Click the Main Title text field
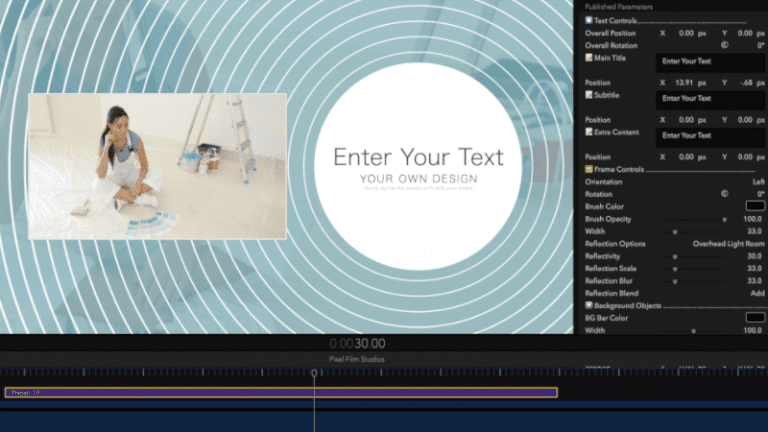 click(x=710, y=63)
